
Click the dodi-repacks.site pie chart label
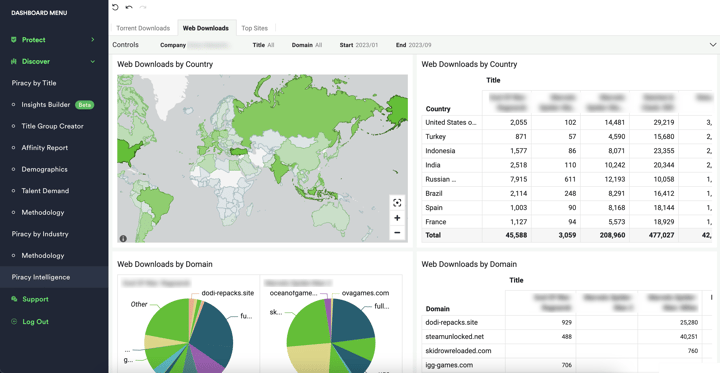click(x=228, y=293)
